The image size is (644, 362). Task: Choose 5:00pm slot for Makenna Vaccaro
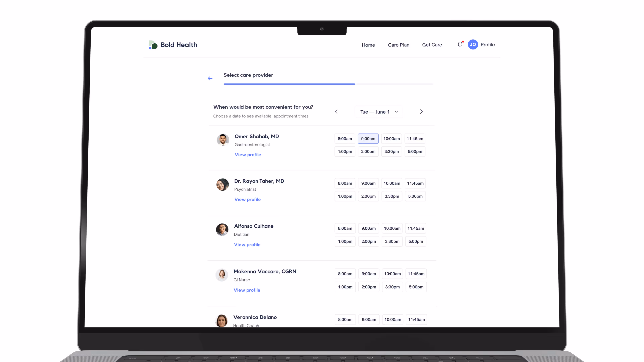(416, 287)
